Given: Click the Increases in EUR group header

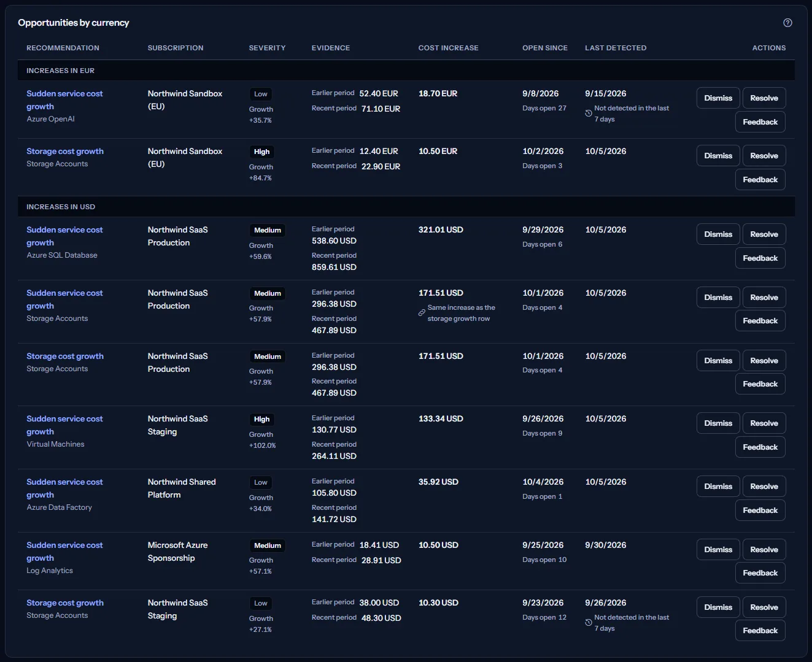Looking at the screenshot, I should coord(406,71).
